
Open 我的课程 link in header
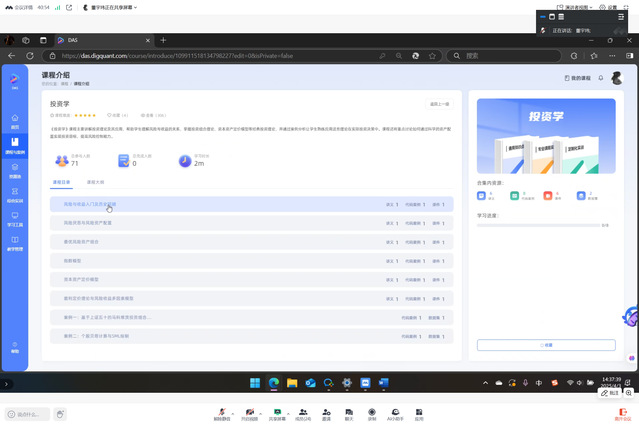pos(577,77)
